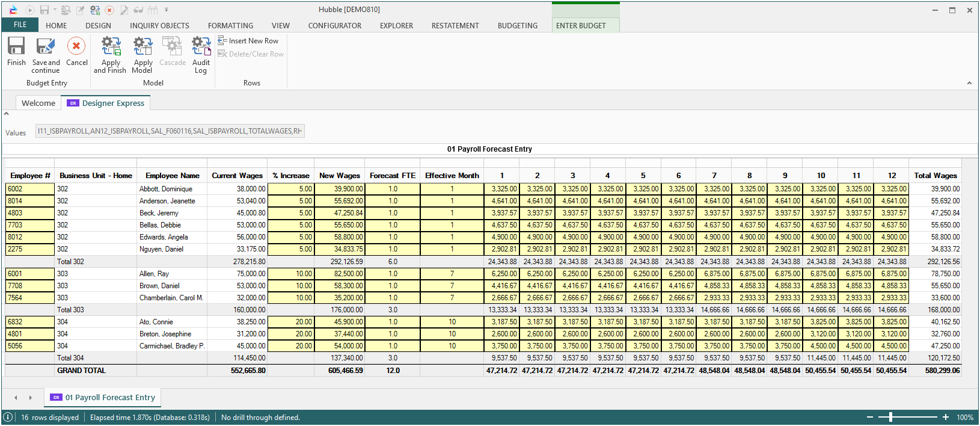Switch to the BUDGETING ribbon tab
The width and height of the screenshot is (980, 426).
tap(517, 26)
